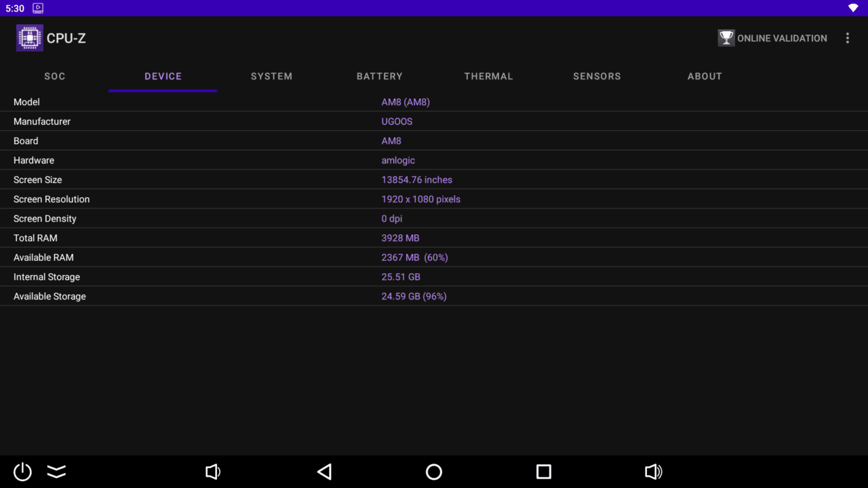
Task: Tap the Wi-Fi status icon
Action: (x=853, y=8)
